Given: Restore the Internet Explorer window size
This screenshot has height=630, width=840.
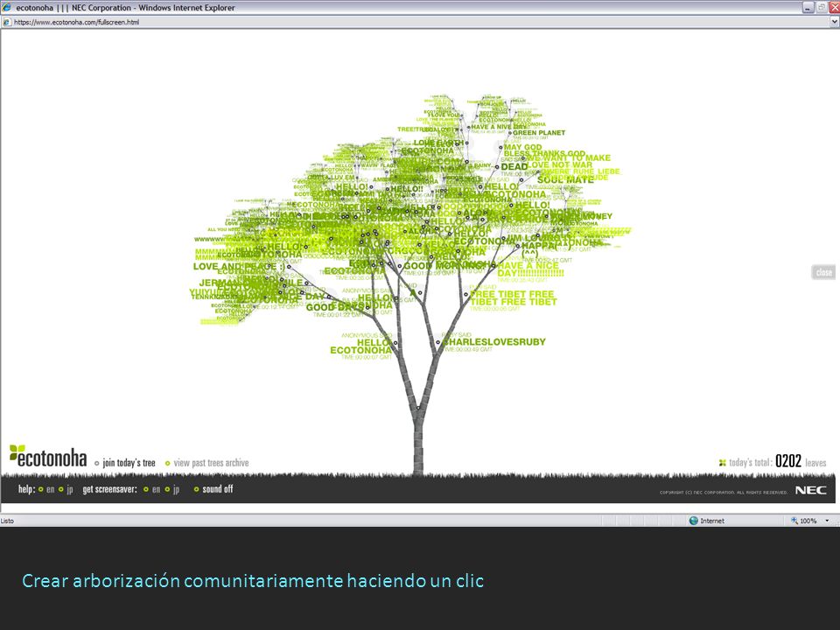Looking at the screenshot, I should click(x=822, y=8).
